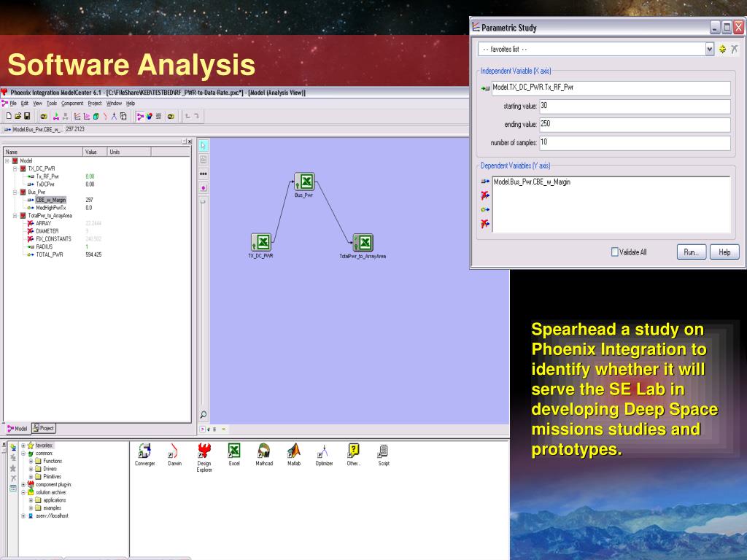The image size is (747, 560).
Task: Expand the Functions folder
Action: [x=31, y=461]
